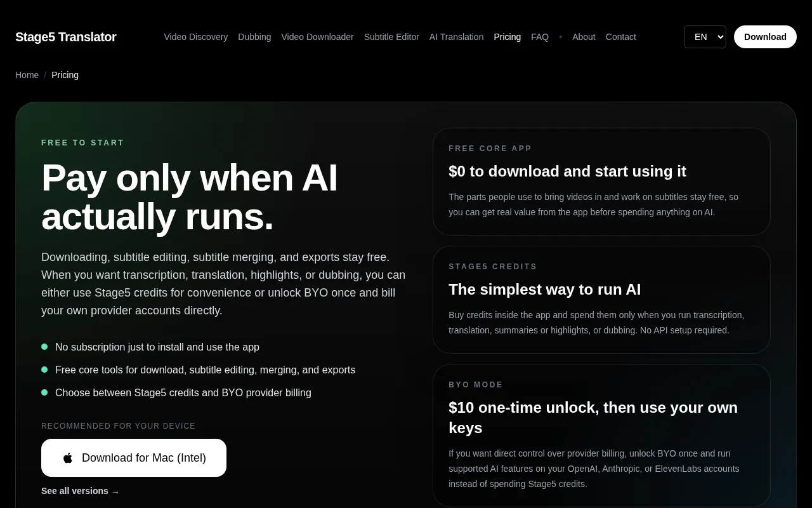This screenshot has width=812, height=508.
Task: Navigate to AI Translation
Action: click(x=456, y=37)
